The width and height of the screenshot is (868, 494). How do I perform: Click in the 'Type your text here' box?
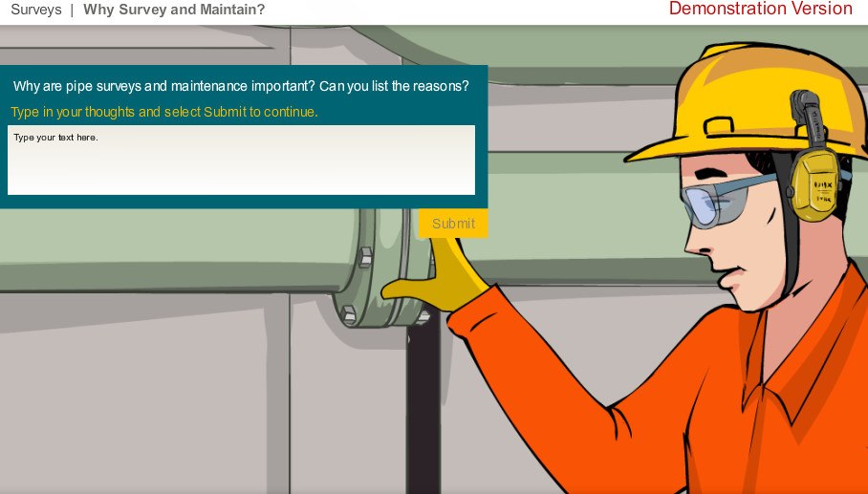241,160
